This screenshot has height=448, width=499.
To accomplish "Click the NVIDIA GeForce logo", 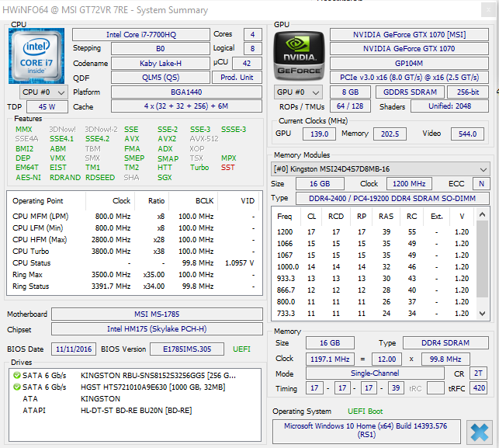I will pos(299,56).
